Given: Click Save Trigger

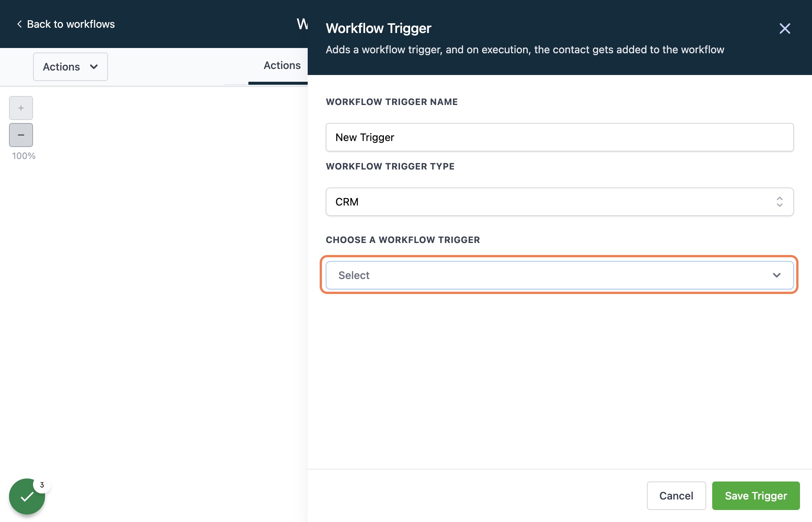Looking at the screenshot, I should [756, 496].
